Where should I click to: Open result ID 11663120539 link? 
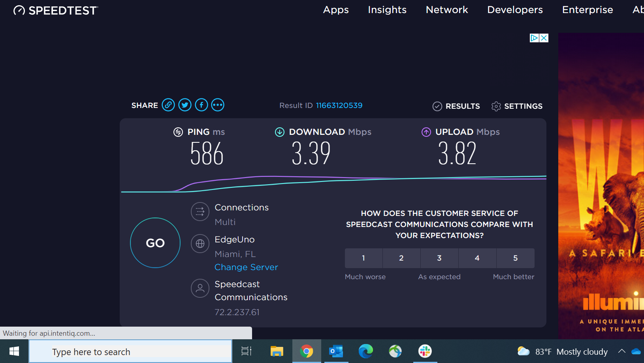339,106
